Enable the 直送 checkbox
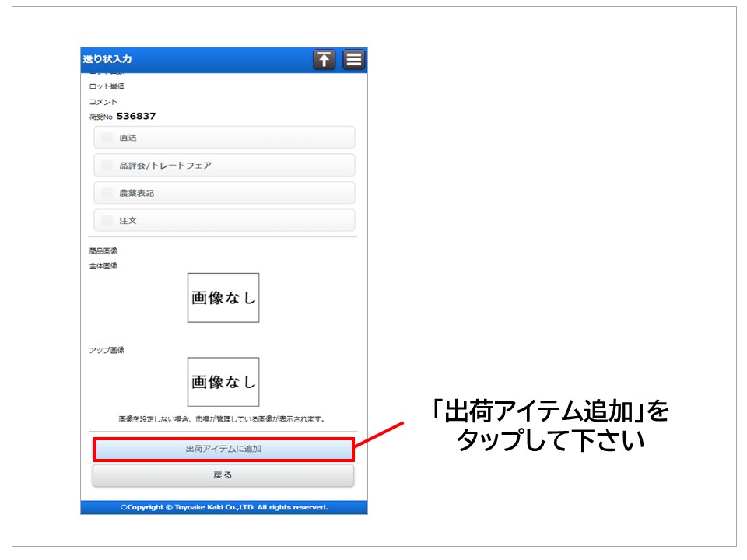The image size is (747, 560). coord(107,138)
